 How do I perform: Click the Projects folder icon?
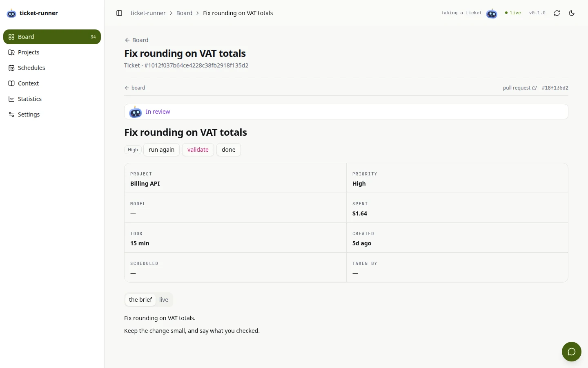point(11,52)
